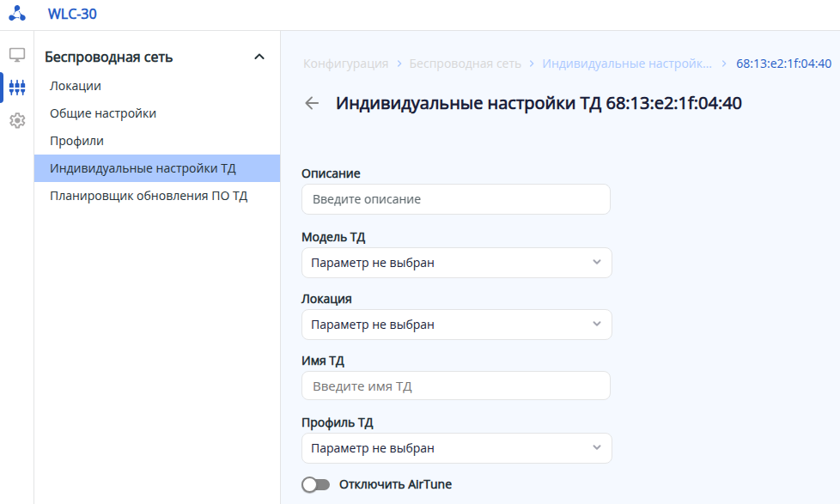Open Планировщик обновления ПО ТД

tap(149, 196)
